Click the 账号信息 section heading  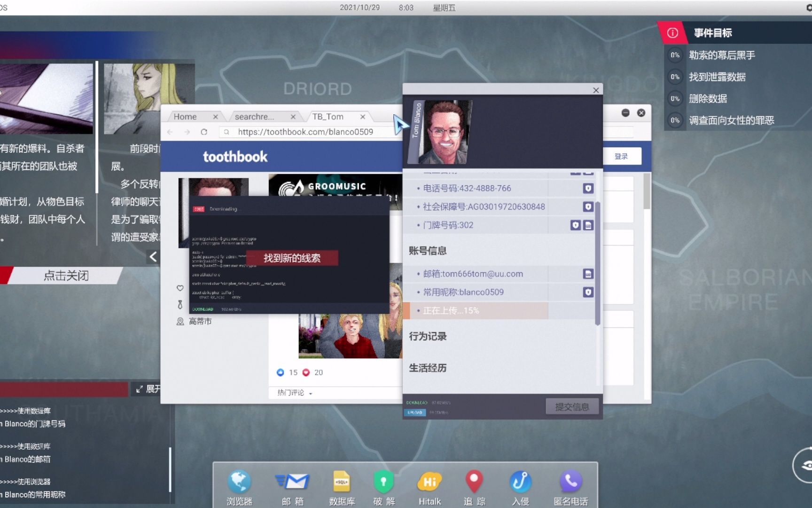tap(428, 251)
